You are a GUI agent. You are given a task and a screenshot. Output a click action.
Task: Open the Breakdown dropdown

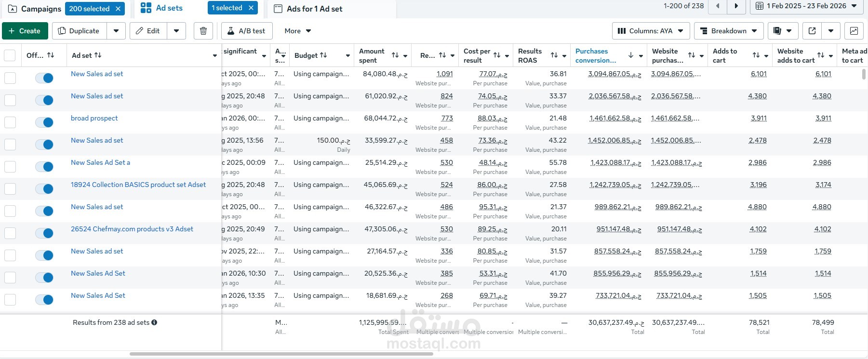tap(729, 31)
